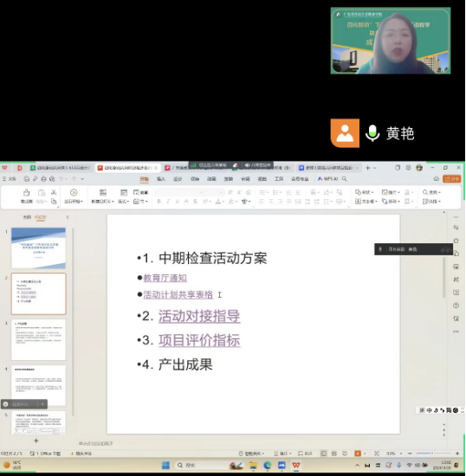The height and width of the screenshot is (476, 466).
Task: Click the Find icon at the ribbon's right
Action: pos(425,192)
